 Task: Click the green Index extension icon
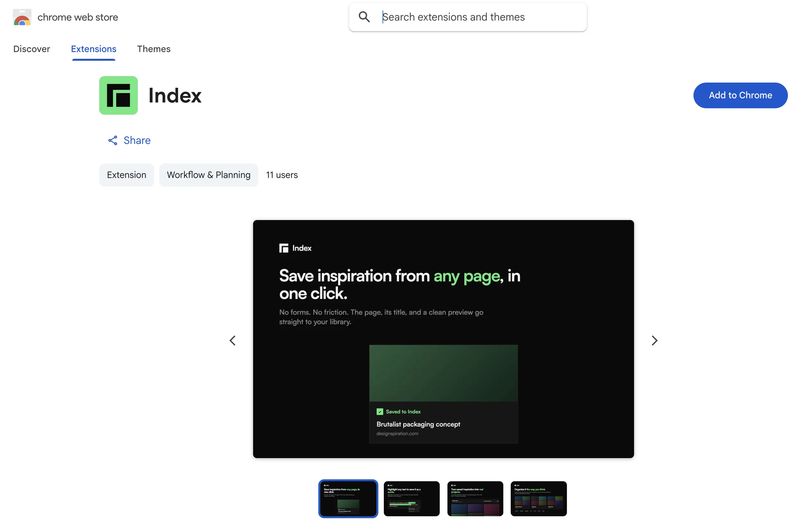(x=119, y=95)
